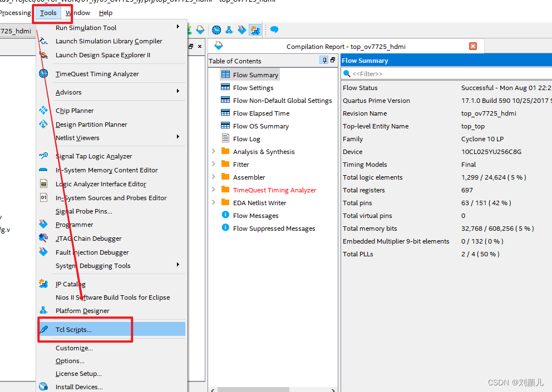Click the Compilation Report tab icon
Screen dimensions: 552x392
(x=218, y=46)
